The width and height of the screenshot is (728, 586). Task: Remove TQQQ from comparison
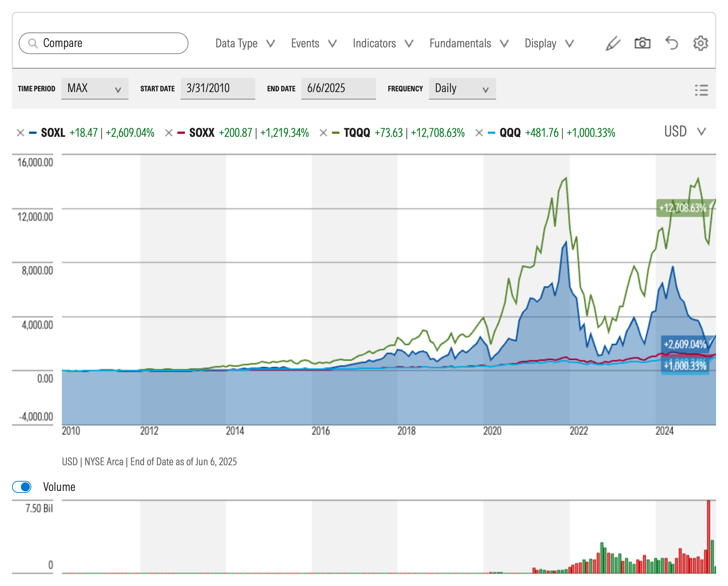[x=323, y=133]
